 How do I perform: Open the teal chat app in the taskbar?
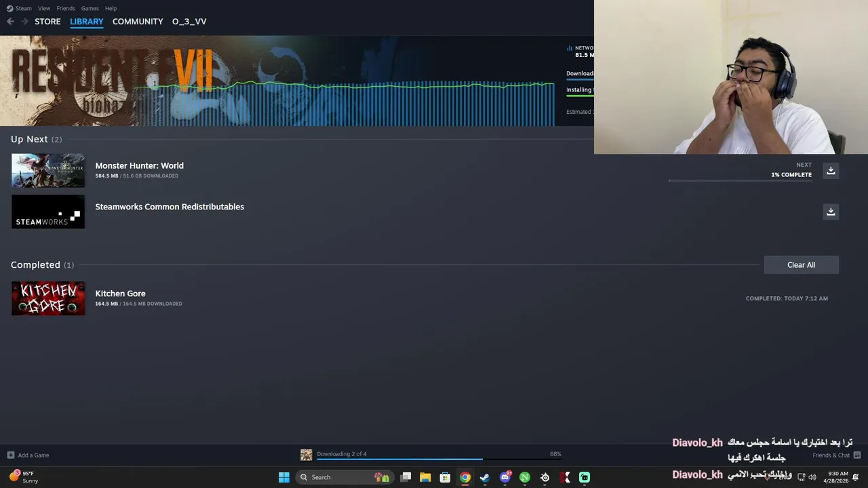pos(585,477)
